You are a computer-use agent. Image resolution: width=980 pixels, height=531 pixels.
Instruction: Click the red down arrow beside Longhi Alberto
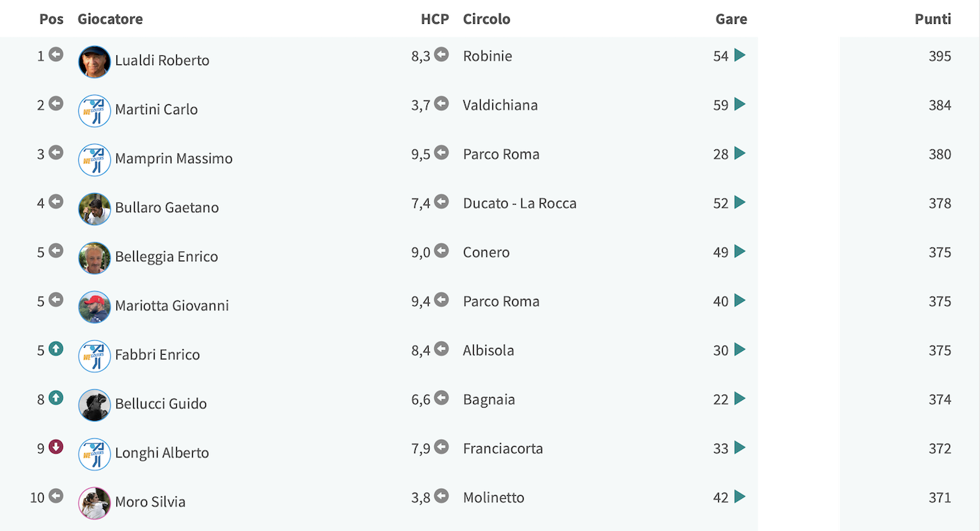[x=56, y=447]
